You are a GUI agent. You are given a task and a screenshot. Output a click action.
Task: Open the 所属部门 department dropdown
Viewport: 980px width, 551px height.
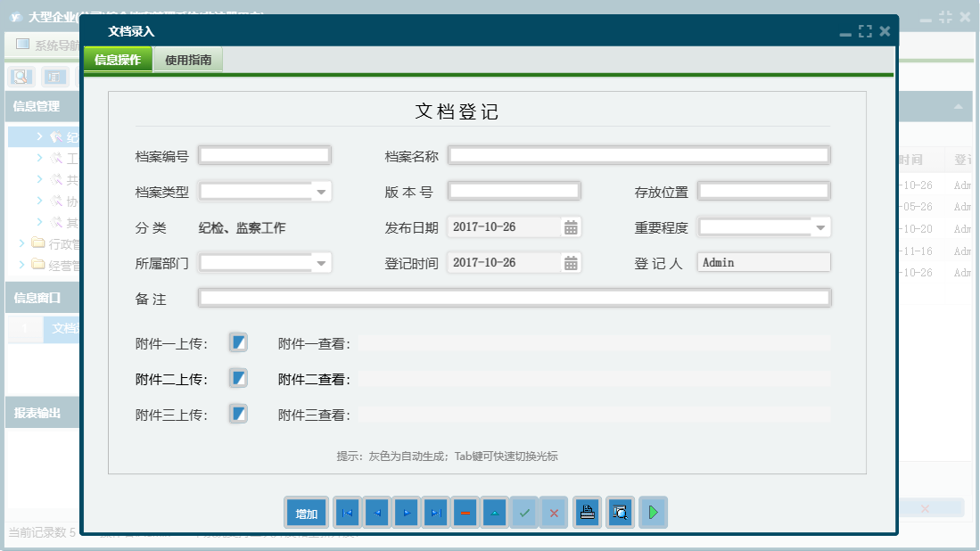pyautogui.click(x=321, y=262)
